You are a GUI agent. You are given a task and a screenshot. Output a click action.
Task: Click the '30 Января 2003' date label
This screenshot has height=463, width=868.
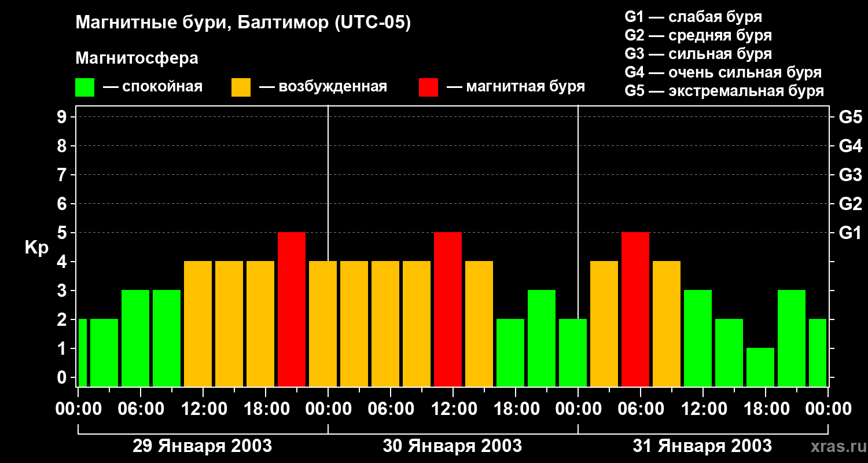pos(453,446)
